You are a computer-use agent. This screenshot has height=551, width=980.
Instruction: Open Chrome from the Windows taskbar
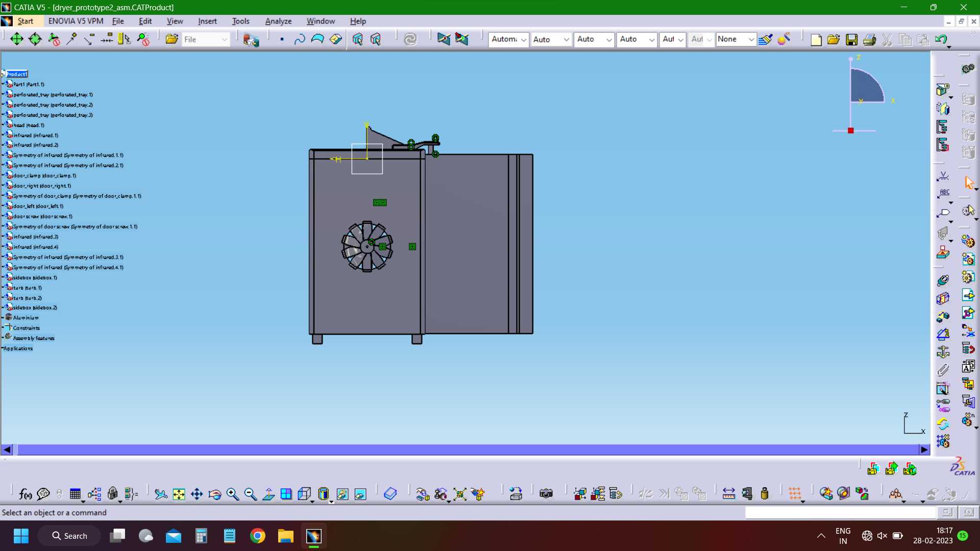(258, 536)
